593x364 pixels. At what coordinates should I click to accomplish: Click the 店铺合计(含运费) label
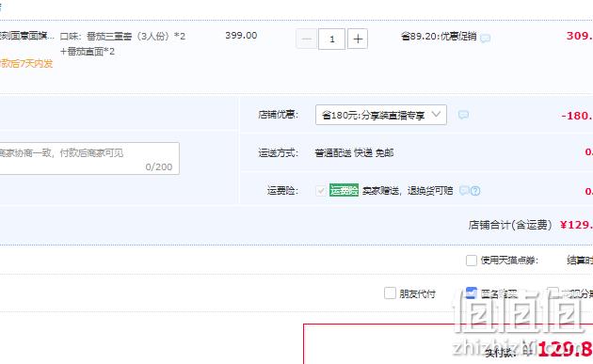pyautogui.click(x=510, y=225)
